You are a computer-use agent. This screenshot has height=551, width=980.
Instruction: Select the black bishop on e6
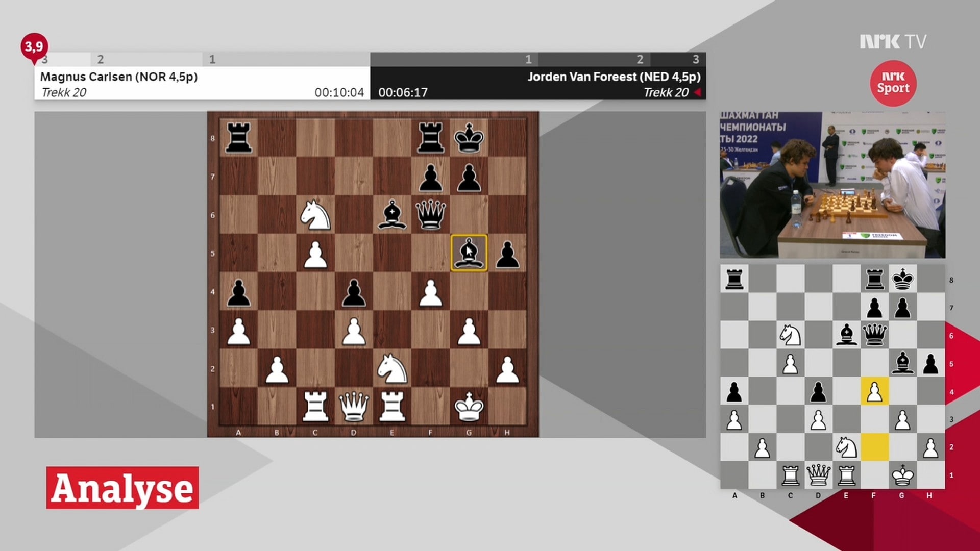pos(392,215)
